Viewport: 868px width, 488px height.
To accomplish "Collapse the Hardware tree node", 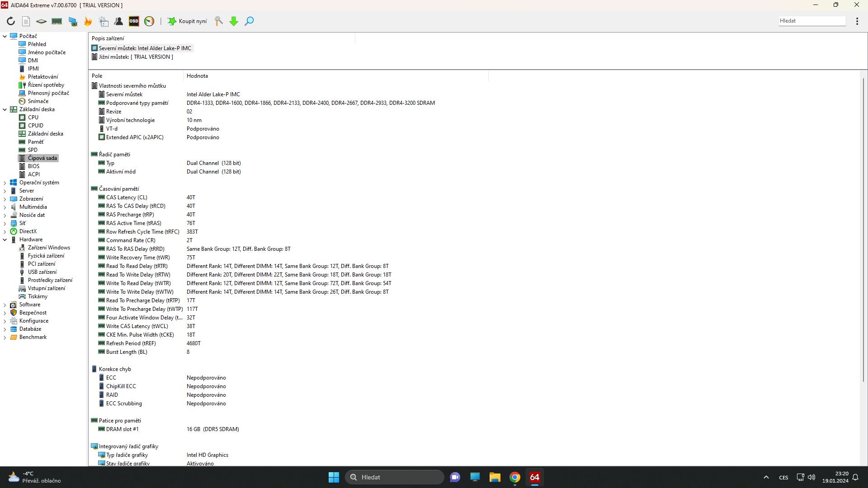I will [x=5, y=239].
